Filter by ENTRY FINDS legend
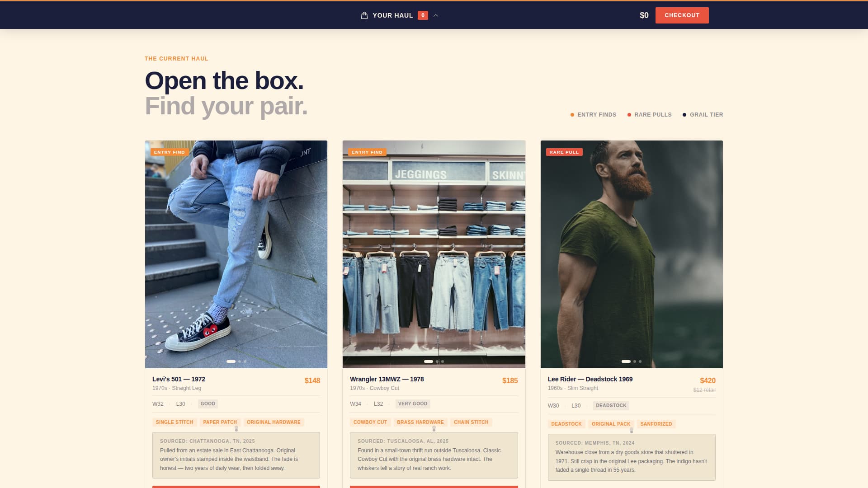The width and height of the screenshot is (868, 488). (593, 115)
